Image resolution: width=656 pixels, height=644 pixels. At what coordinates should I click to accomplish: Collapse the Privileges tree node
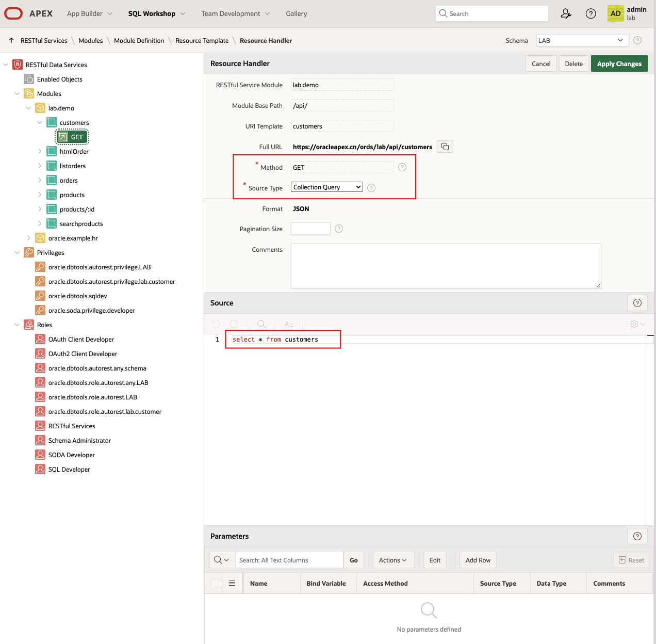click(17, 253)
